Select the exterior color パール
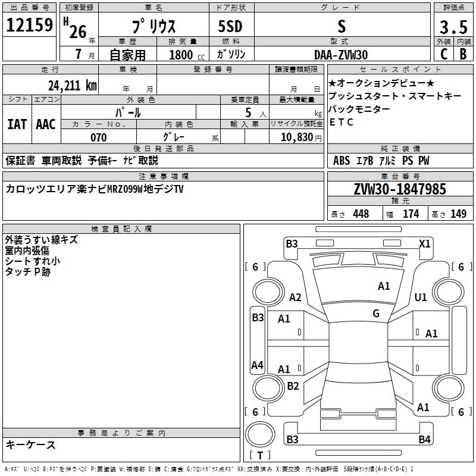 (128, 112)
